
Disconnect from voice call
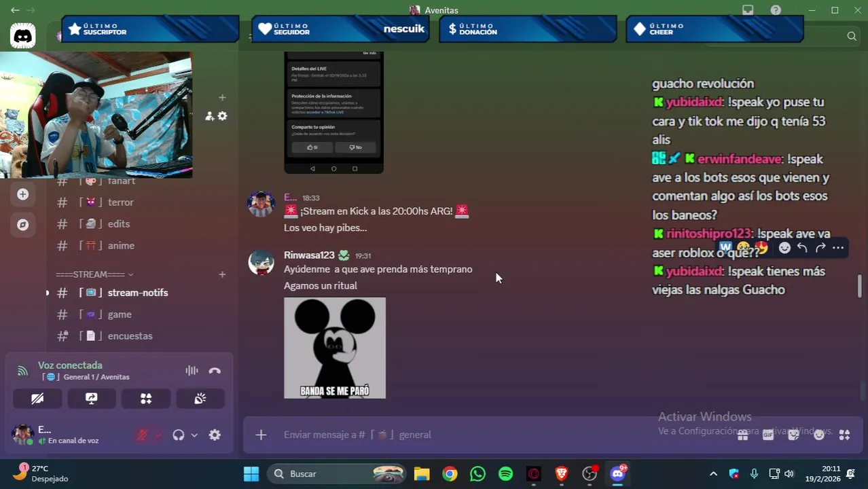pyautogui.click(x=215, y=371)
